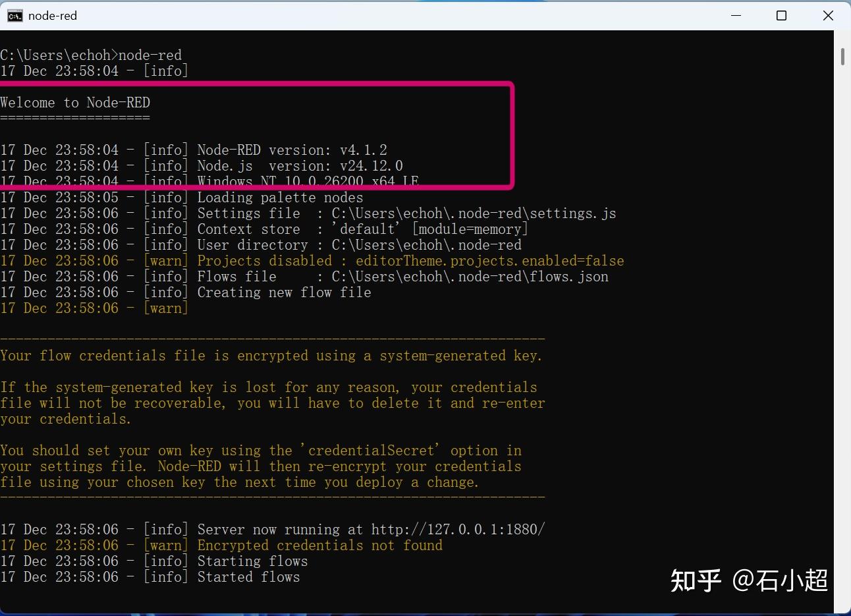The width and height of the screenshot is (851, 616).
Task: Click the 'Node.js version: v24.12.0' line
Action: coord(202,166)
